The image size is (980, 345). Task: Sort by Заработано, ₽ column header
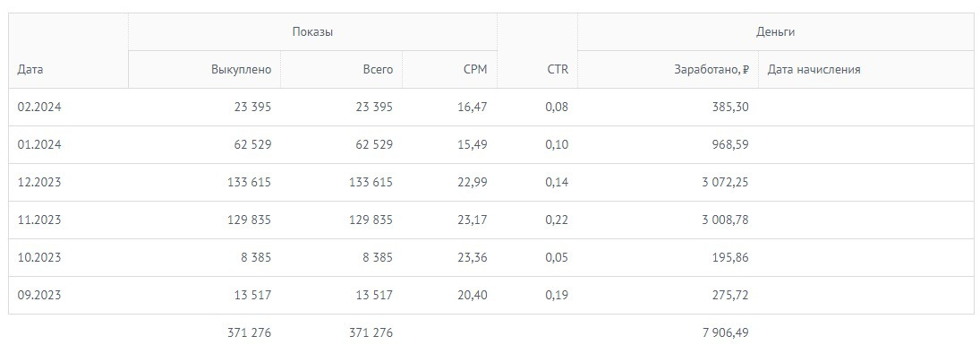[x=712, y=70]
